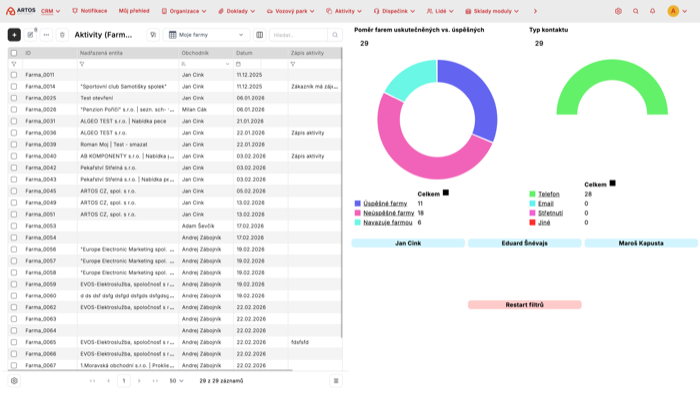Click the search magnifier in Hledat field
Image resolution: width=700 pixels, height=393 pixels.
[x=335, y=35]
